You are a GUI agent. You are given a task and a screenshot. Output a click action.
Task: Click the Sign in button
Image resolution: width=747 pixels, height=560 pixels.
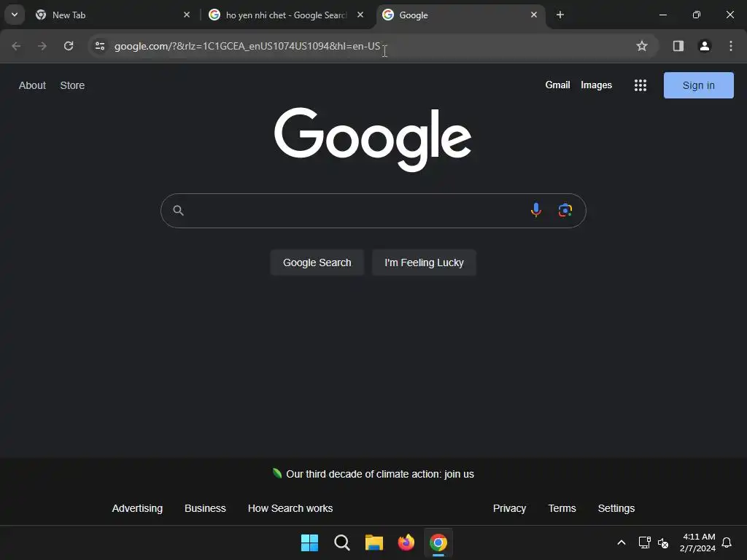(x=698, y=85)
